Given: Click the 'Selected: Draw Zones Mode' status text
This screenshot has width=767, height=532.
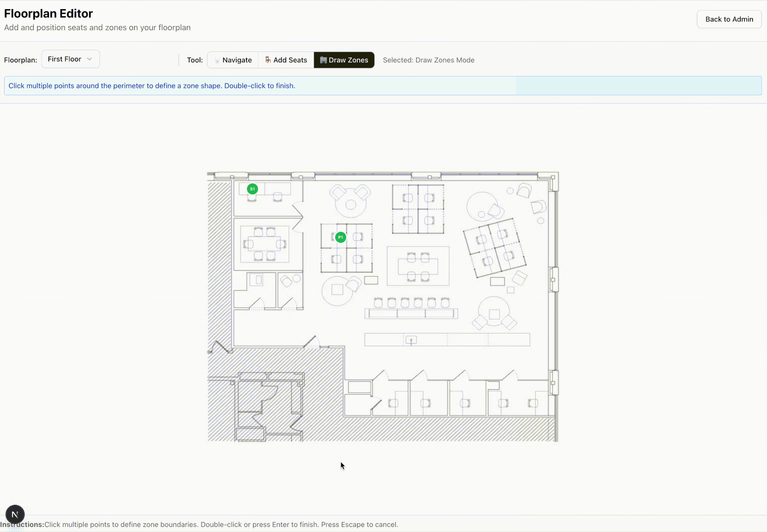Looking at the screenshot, I should tap(428, 60).
